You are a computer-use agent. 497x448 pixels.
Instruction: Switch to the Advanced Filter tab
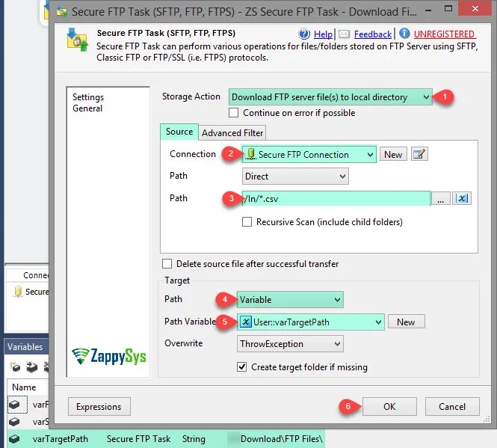[232, 133]
